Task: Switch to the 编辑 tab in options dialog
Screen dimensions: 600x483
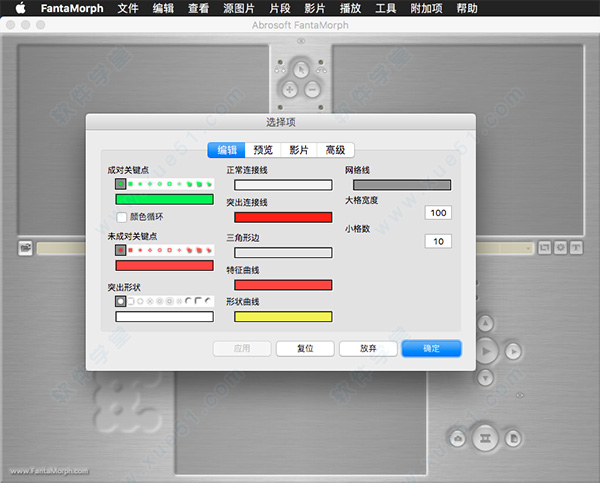Action: (227, 150)
